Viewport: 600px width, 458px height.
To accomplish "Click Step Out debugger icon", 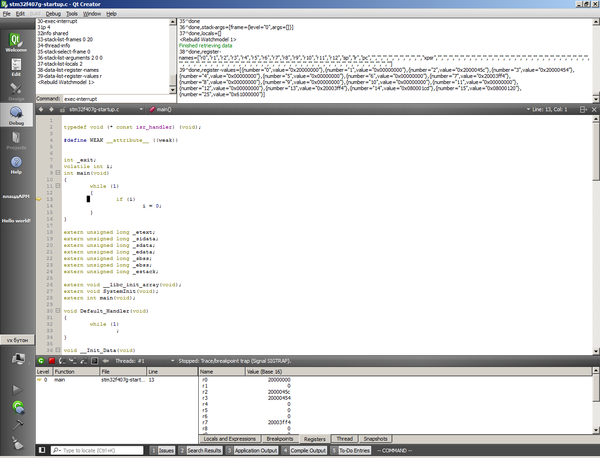I will click(83, 361).
